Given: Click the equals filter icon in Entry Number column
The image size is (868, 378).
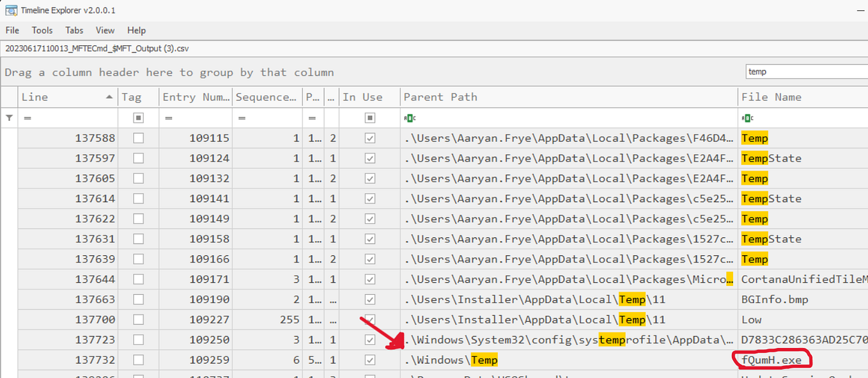Looking at the screenshot, I should click(167, 118).
